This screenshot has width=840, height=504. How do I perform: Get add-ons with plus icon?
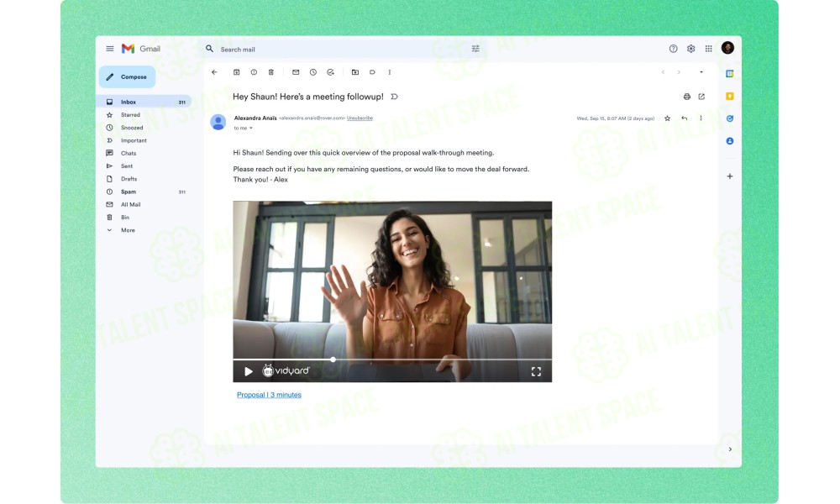[x=730, y=176]
